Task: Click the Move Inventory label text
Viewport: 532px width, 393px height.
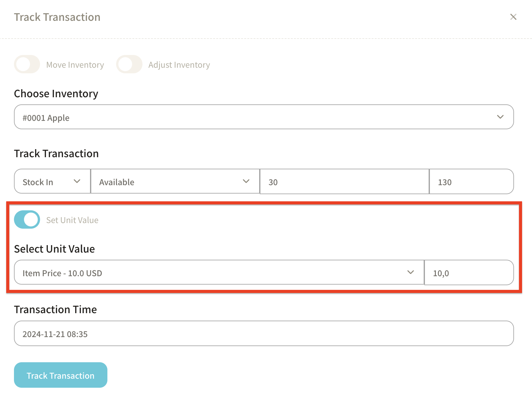Action: [x=75, y=65]
